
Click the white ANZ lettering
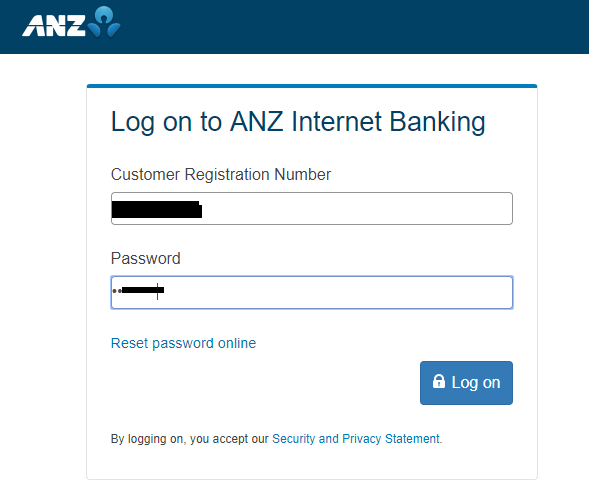(x=54, y=26)
